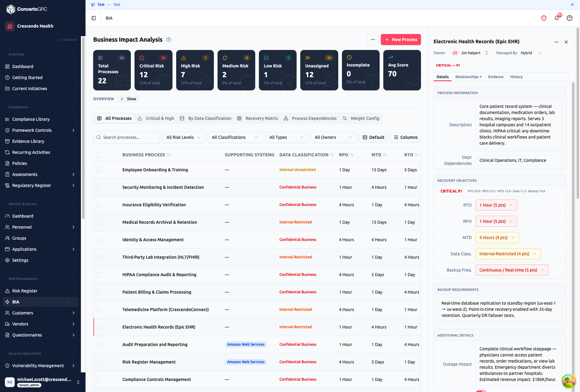
Task: Check Insurance Eligibility Verification row
Action: pos(99,205)
